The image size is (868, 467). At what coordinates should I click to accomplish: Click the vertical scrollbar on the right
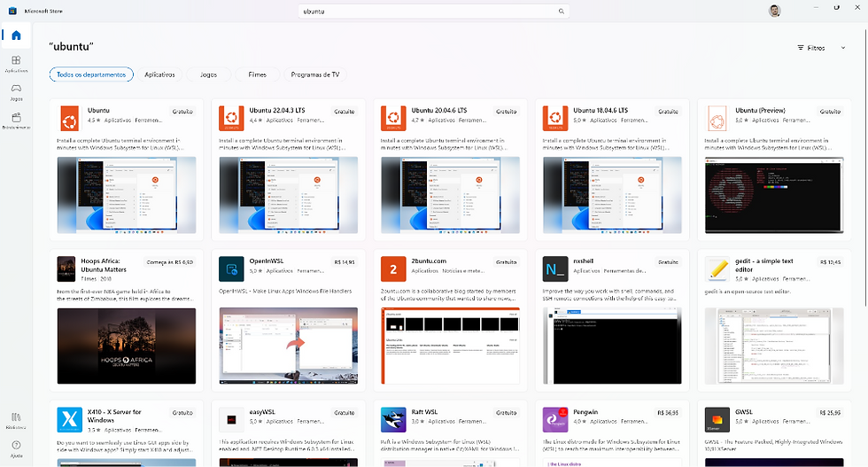tap(865, 167)
